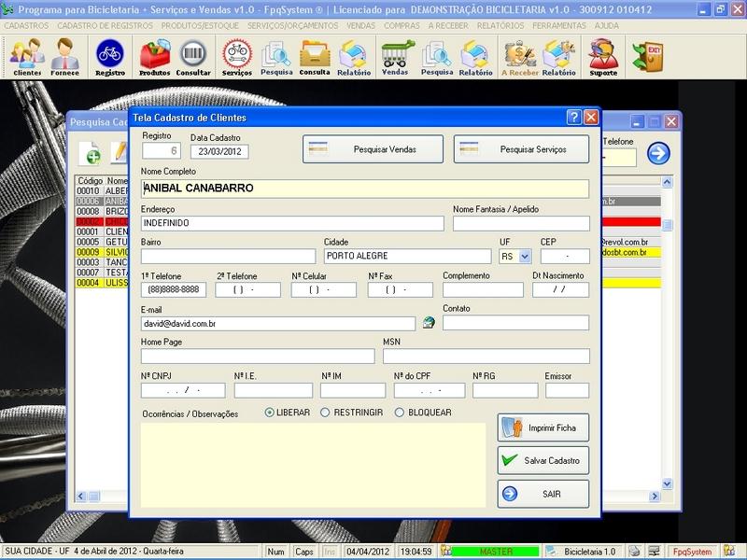Expand the UF state dropdown

point(524,256)
